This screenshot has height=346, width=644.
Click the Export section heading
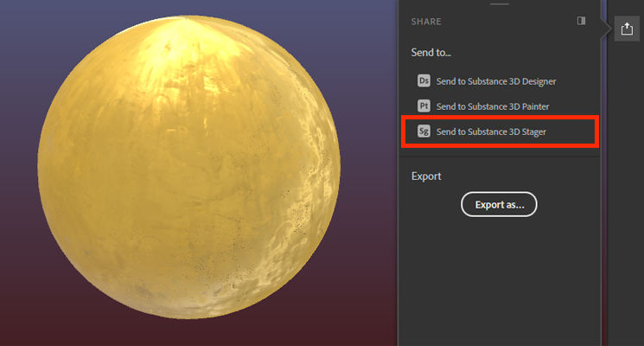pyautogui.click(x=426, y=176)
